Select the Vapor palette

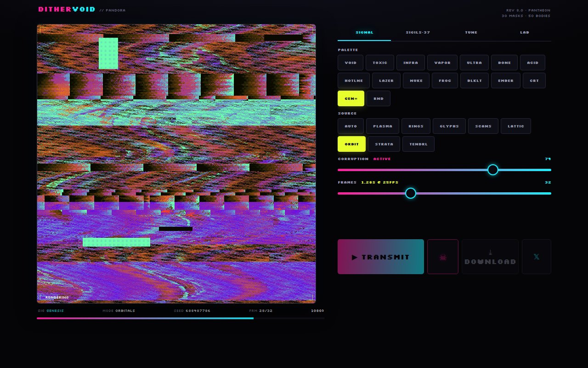pos(442,63)
